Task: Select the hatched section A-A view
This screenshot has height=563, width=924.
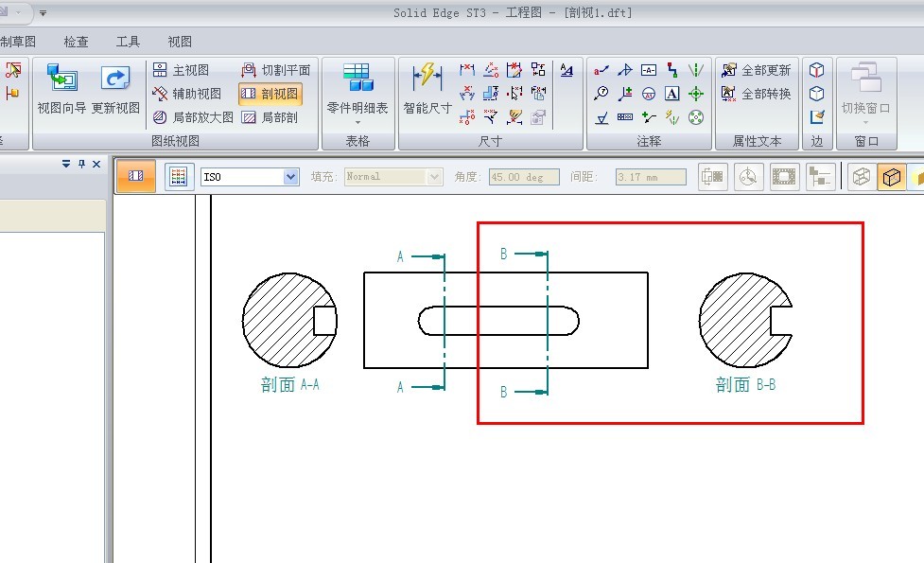Action: [289, 320]
